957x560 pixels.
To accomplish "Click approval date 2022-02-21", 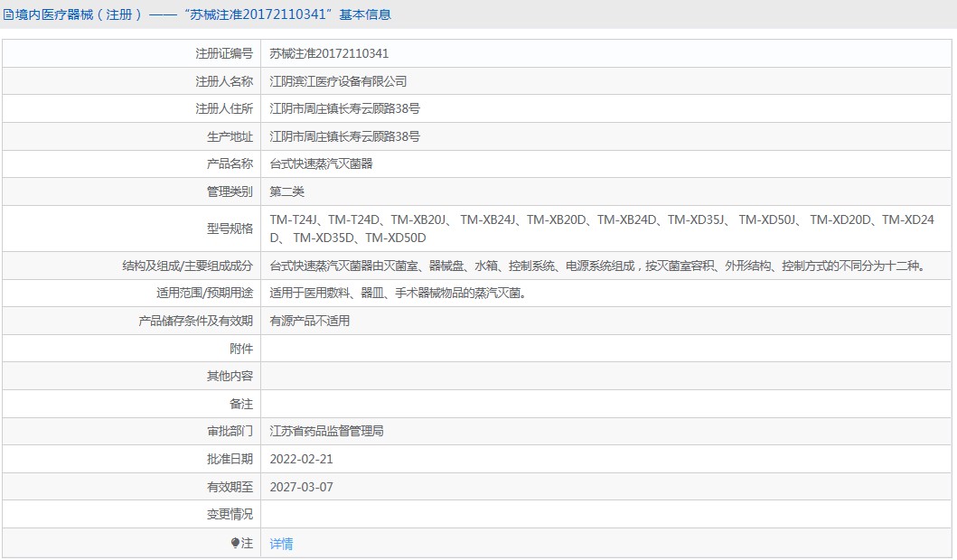I will click(302, 459).
